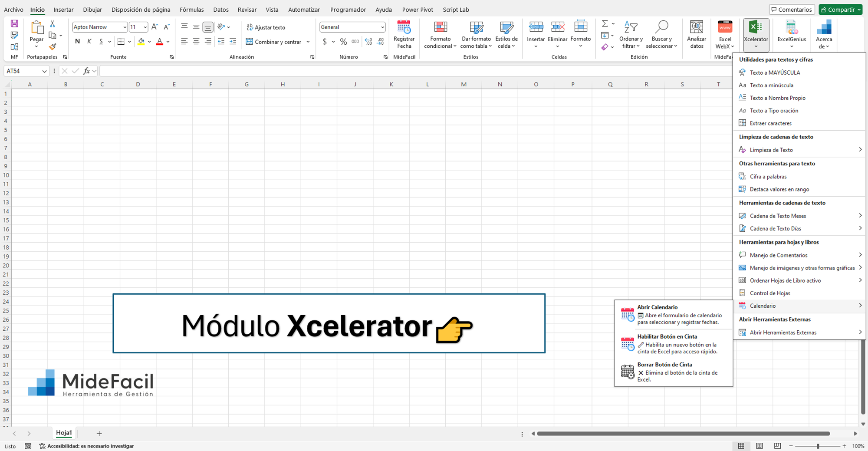Viewport: 868px width, 451px height.
Task: Click the Pegar clipboard icon
Action: 37,28
